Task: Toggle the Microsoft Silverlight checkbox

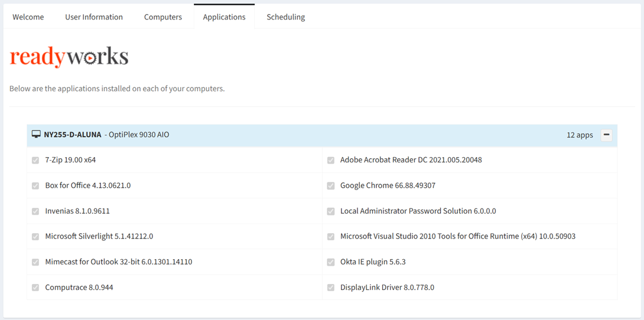Action: coord(35,236)
